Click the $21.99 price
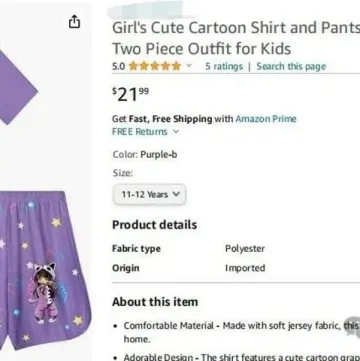The width and height of the screenshot is (360, 361). coord(130,95)
